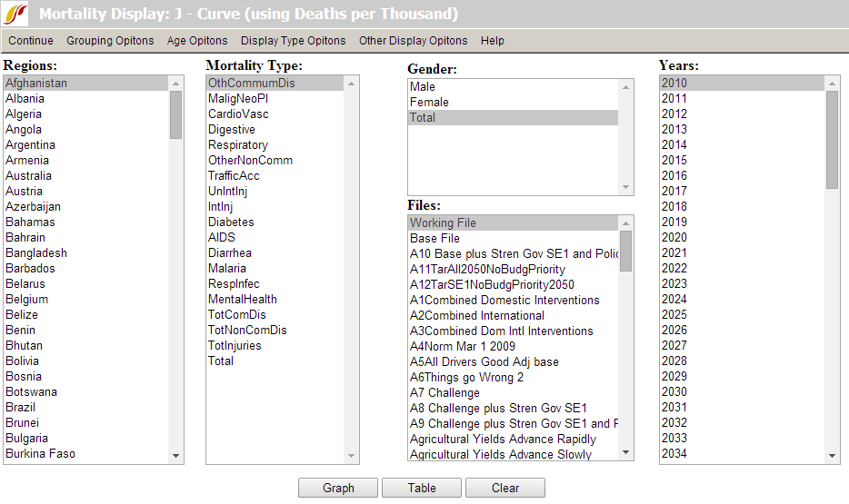Select Male in the Gender list

tap(423, 87)
